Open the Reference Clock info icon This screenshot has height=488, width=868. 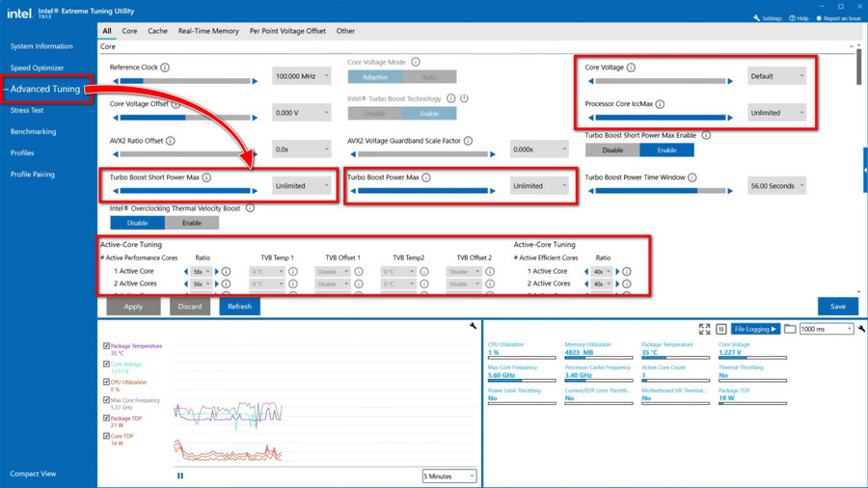click(x=165, y=68)
